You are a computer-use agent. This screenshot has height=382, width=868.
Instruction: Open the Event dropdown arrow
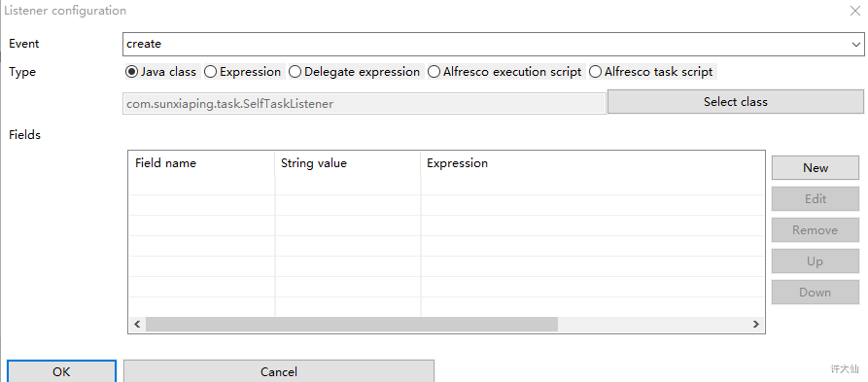pyautogui.click(x=855, y=45)
